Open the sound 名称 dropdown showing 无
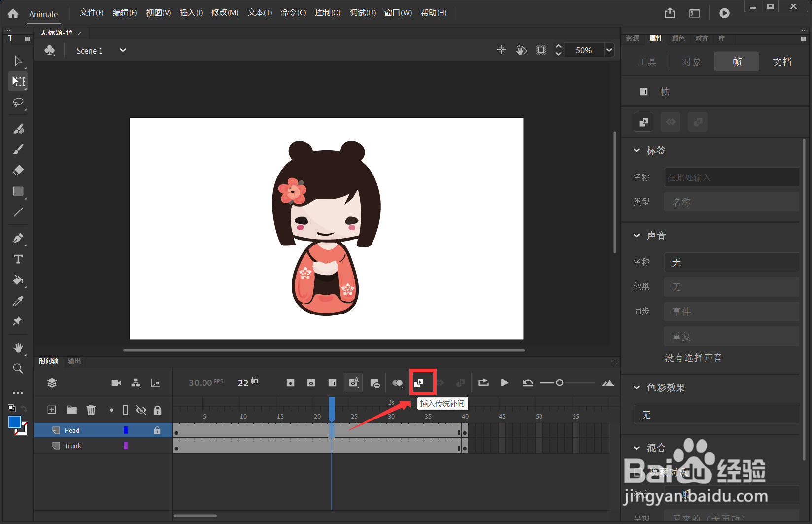This screenshot has width=812, height=524. [x=731, y=262]
